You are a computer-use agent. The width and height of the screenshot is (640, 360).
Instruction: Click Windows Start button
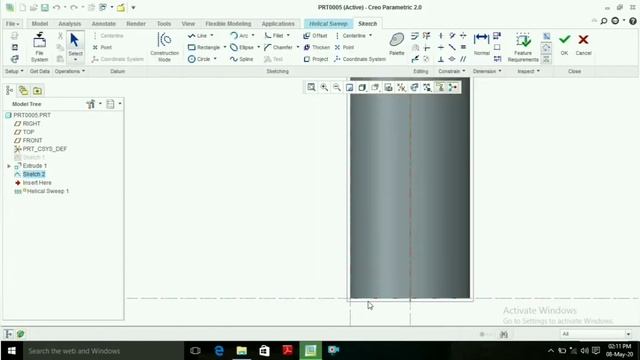pos(11,351)
